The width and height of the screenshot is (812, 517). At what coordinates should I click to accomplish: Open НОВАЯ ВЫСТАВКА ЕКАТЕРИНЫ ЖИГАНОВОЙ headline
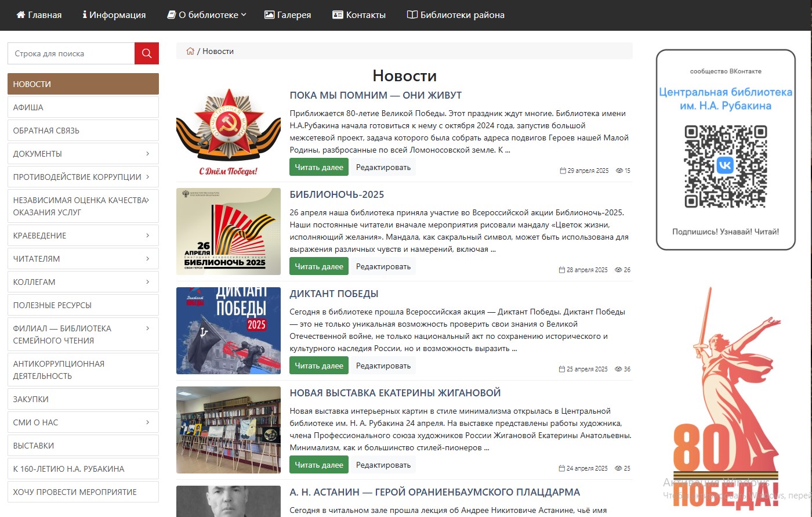(x=395, y=393)
